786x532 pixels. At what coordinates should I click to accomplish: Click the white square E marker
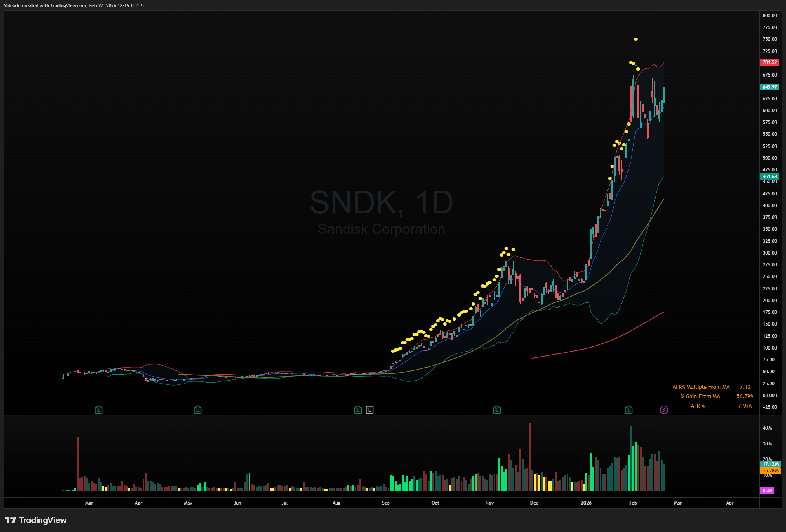tap(369, 410)
